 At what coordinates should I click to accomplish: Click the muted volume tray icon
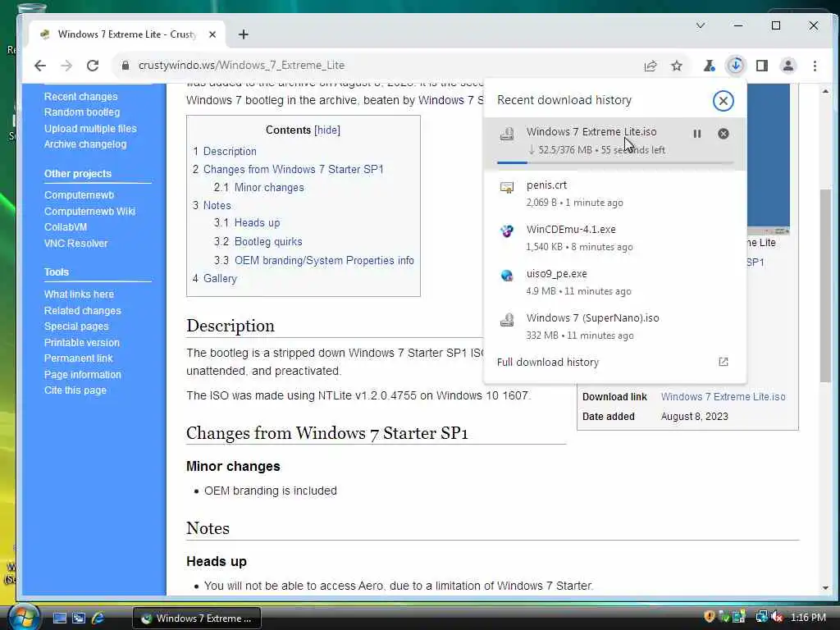click(777, 617)
